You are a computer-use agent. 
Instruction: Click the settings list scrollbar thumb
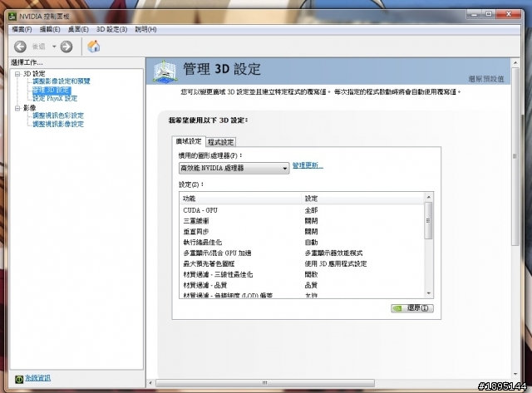click(x=429, y=220)
